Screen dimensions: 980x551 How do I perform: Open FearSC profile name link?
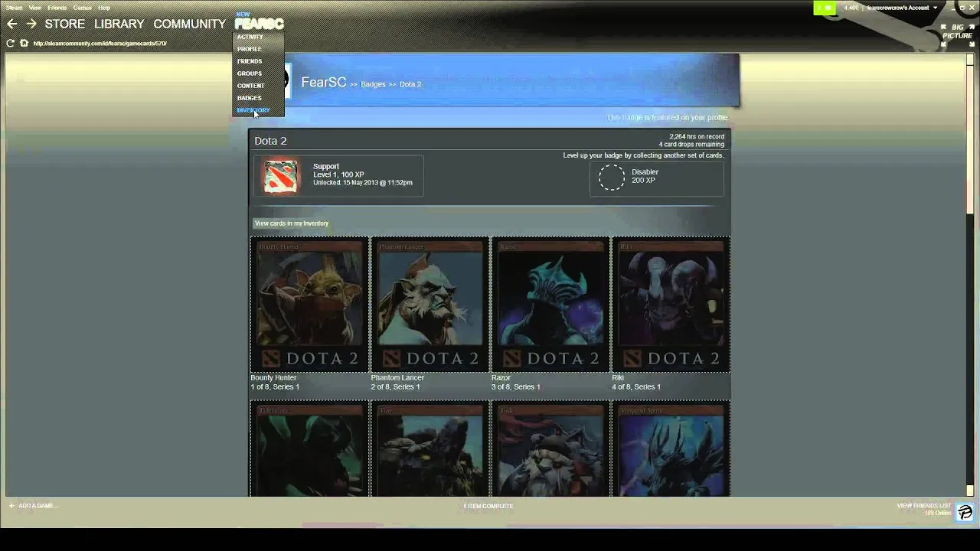click(x=324, y=82)
